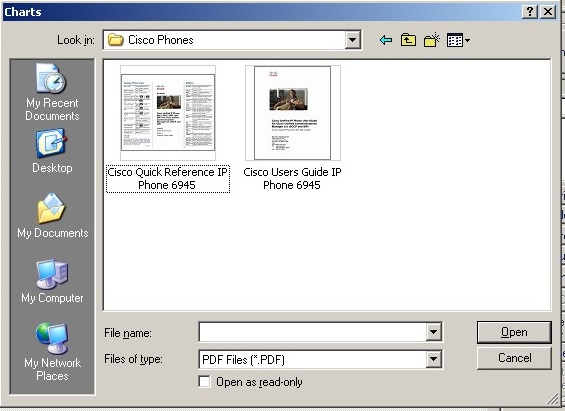The height and width of the screenshot is (411, 565).
Task: Expand the Files of type dropdown
Action: [433, 359]
